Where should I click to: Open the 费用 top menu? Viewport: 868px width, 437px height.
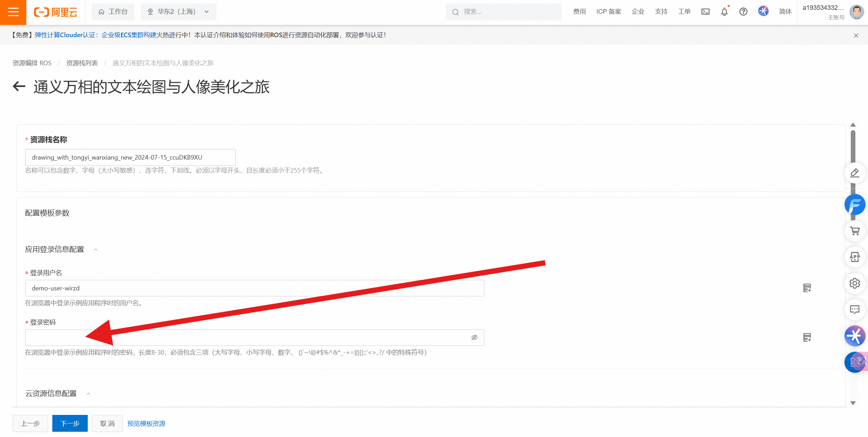coord(579,12)
